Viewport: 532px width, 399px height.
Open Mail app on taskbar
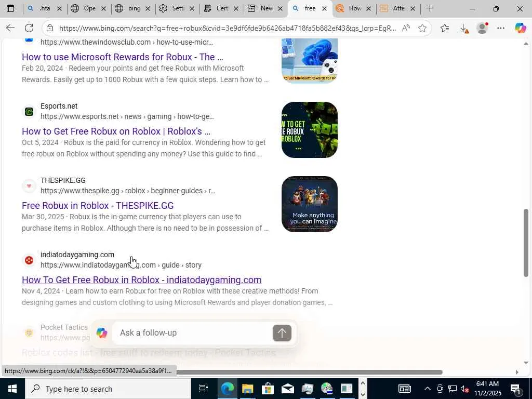[x=287, y=389]
